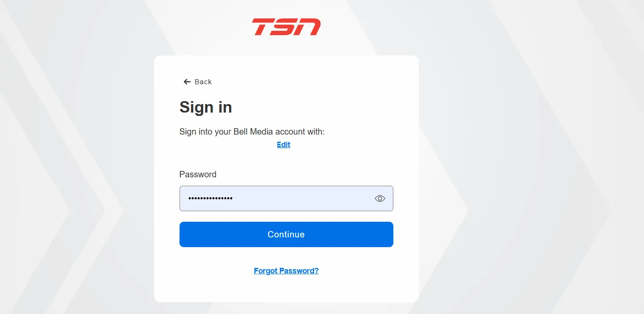Click the Sign in heading

[206, 107]
